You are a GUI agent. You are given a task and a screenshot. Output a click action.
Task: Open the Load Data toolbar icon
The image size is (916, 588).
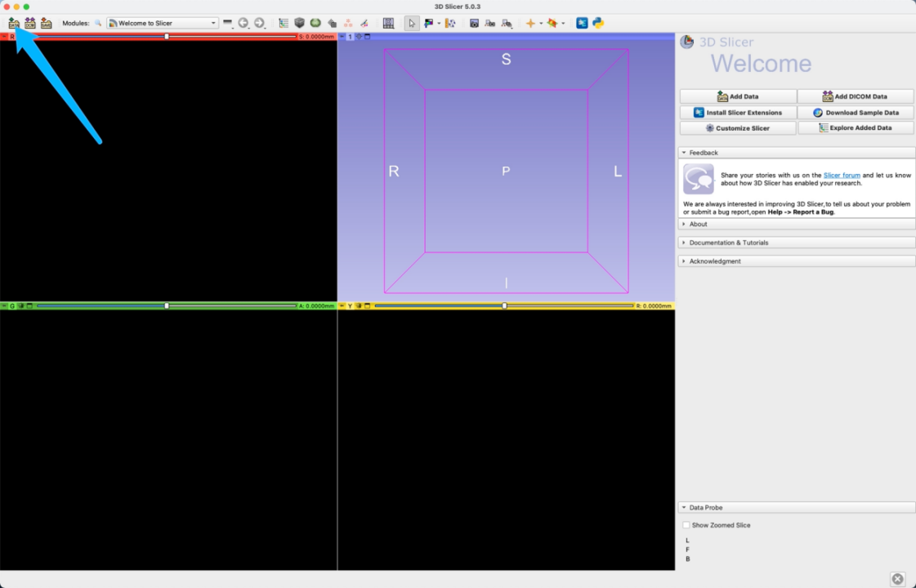point(14,24)
